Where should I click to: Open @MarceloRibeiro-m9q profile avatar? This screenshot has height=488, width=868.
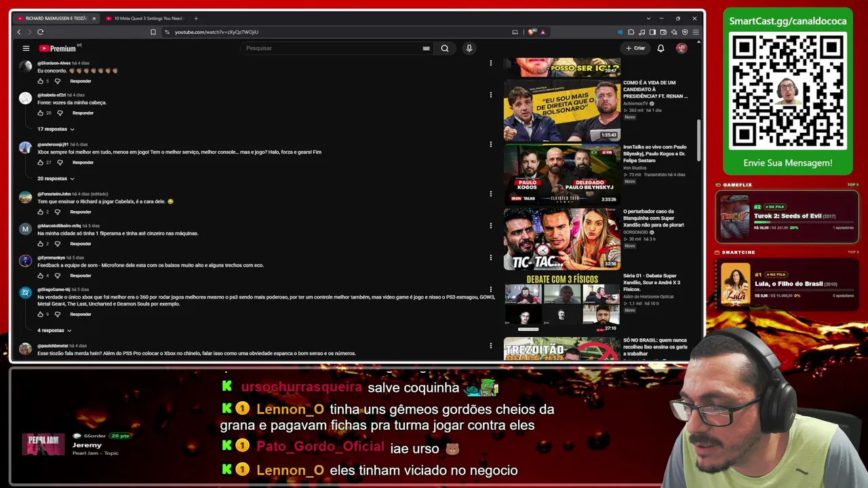25,229
